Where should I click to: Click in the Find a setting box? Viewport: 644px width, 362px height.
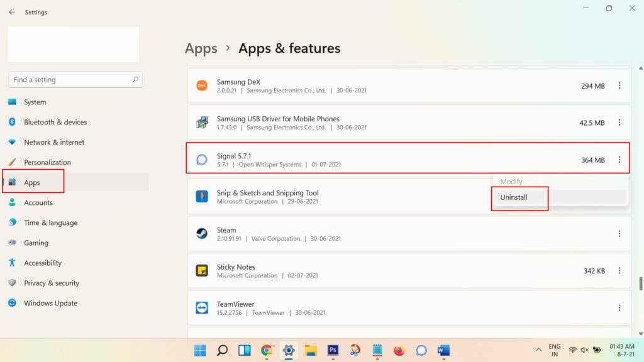(x=75, y=79)
